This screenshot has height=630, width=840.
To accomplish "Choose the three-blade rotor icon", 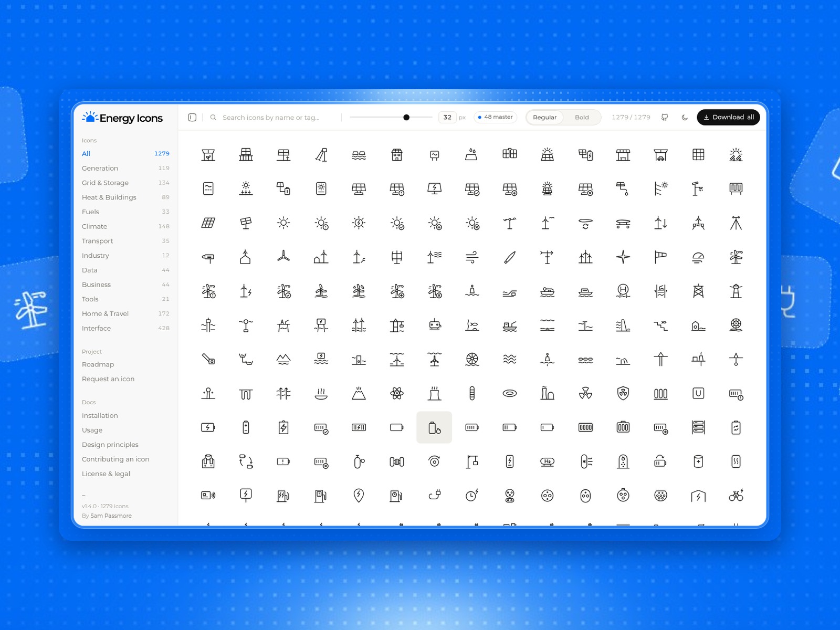I will pos(283,257).
